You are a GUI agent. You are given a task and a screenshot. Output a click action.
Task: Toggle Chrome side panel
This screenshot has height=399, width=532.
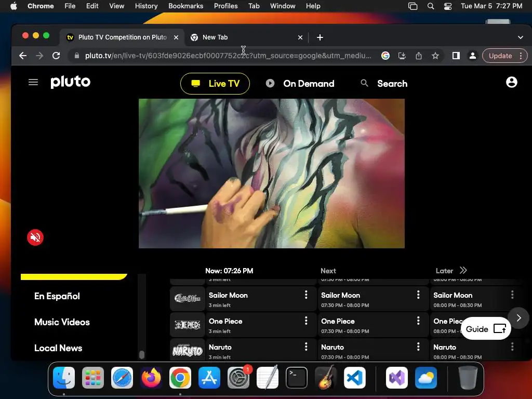[x=456, y=56]
